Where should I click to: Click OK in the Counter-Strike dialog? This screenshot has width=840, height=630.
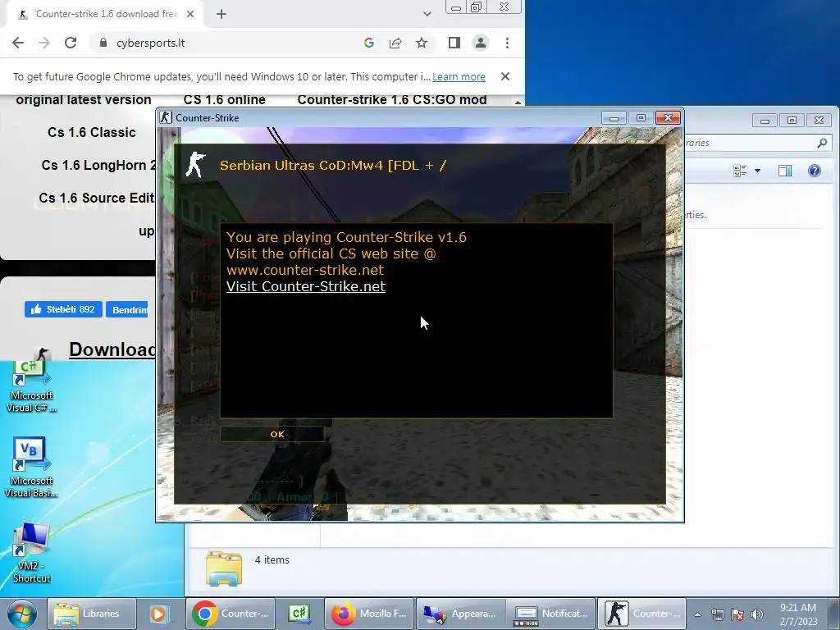click(272, 434)
